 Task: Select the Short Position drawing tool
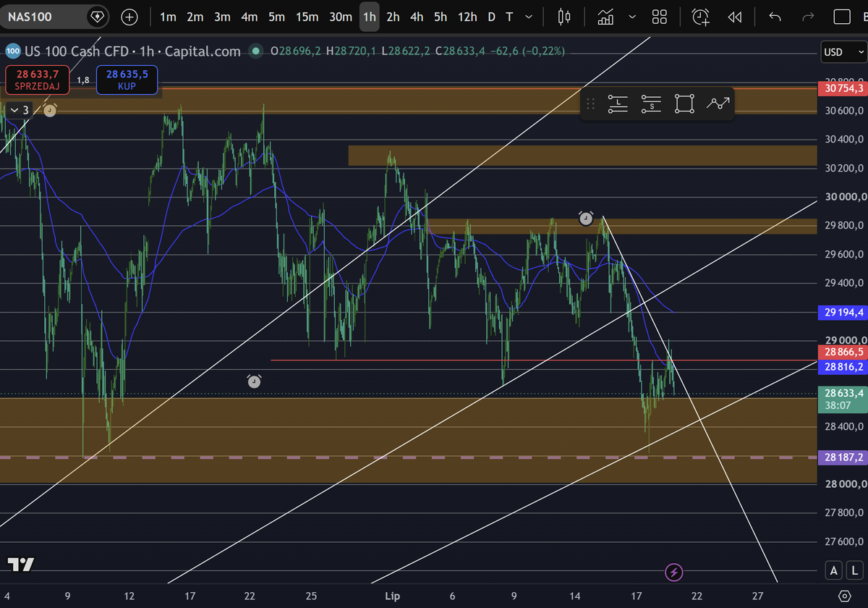(x=651, y=104)
